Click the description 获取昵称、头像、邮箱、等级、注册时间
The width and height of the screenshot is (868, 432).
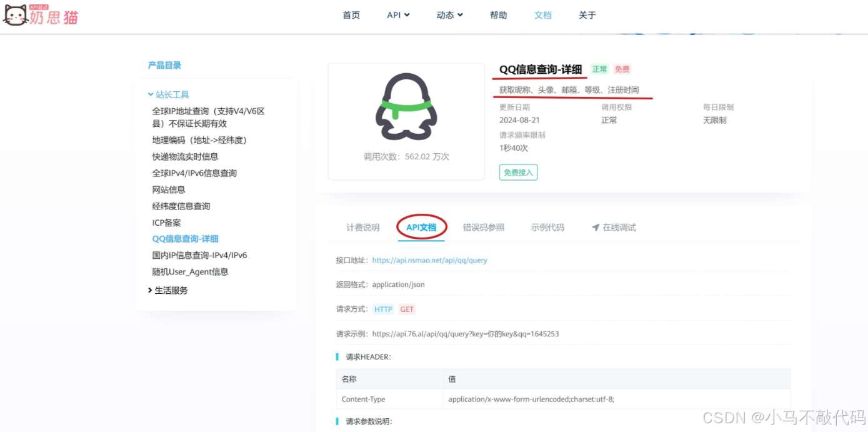tap(569, 90)
